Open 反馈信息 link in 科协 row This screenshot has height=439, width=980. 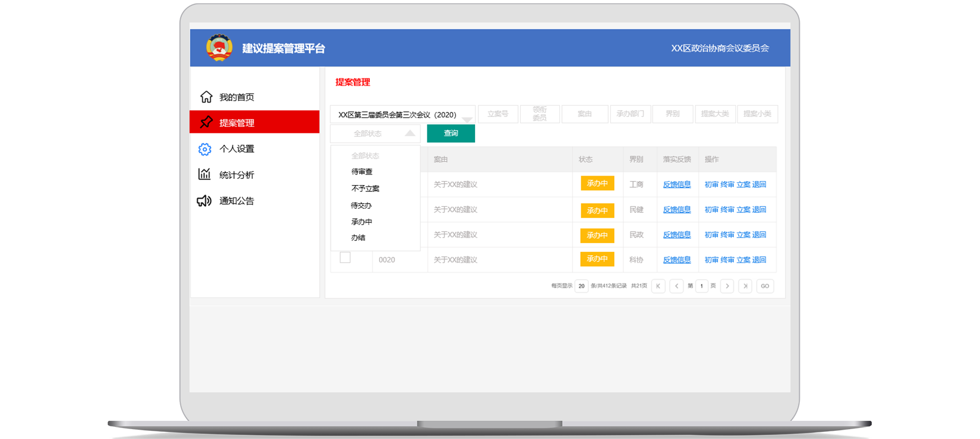(x=677, y=260)
